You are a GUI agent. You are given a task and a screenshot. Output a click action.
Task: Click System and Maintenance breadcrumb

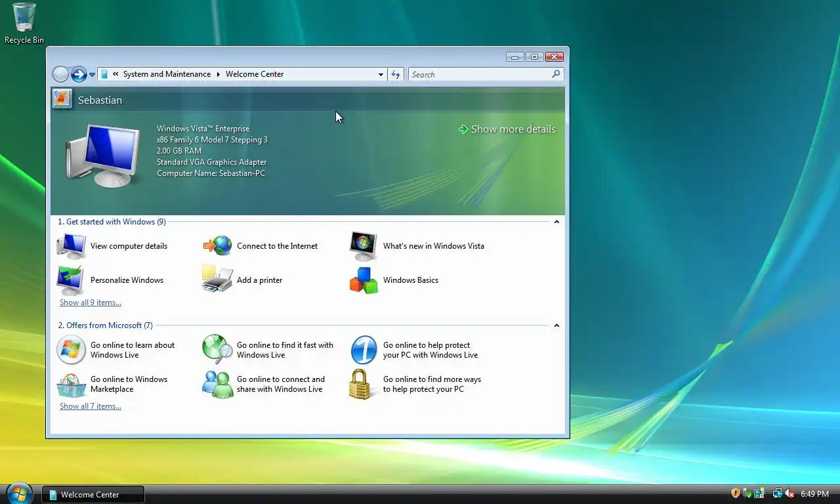(167, 74)
